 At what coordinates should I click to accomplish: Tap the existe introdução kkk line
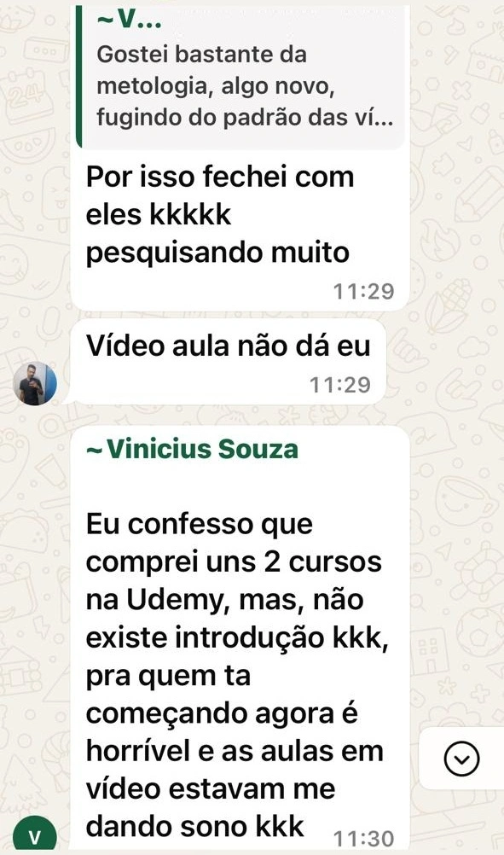[x=238, y=638]
